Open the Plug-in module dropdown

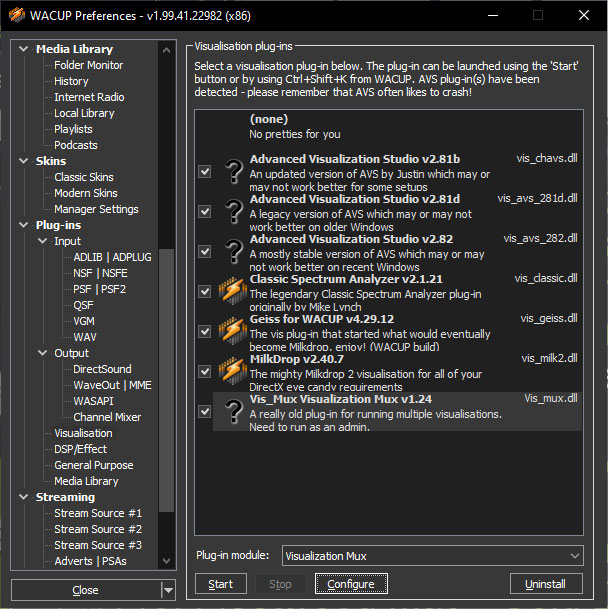pos(432,555)
